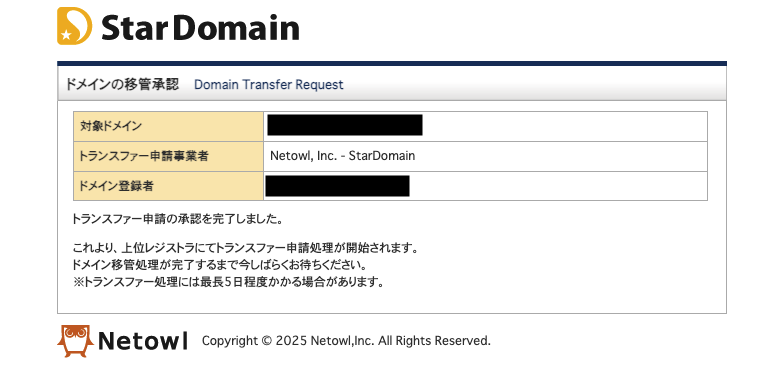Viewport: 765px width, 385px height.
Task: Click the Domain Transfer Request heading
Action: 268,84
